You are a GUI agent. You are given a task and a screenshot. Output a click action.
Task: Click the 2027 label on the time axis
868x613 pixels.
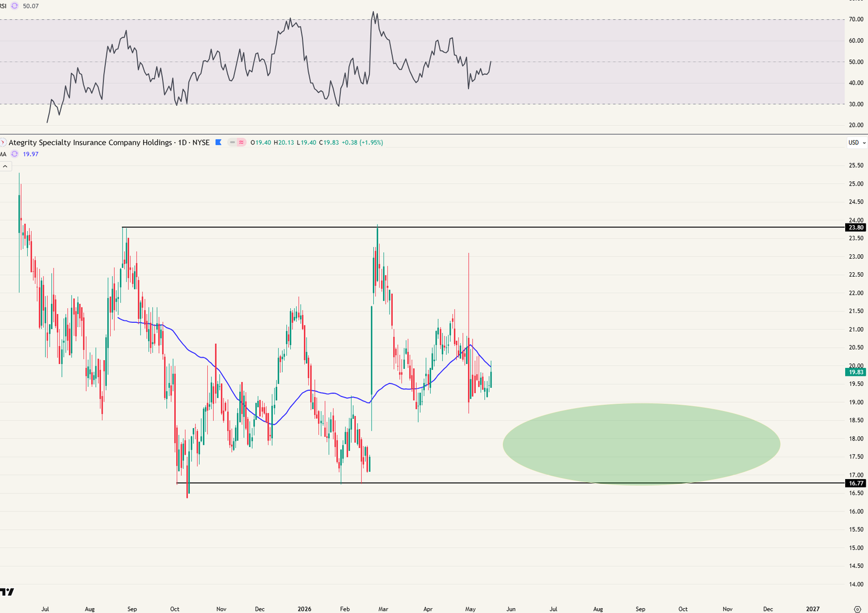coord(813,609)
